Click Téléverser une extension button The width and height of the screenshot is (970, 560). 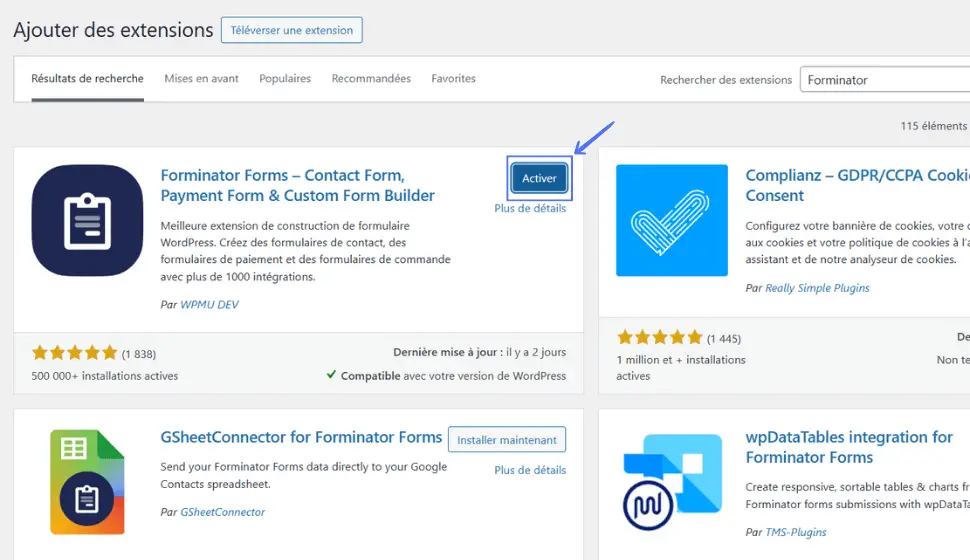tap(291, 30)
